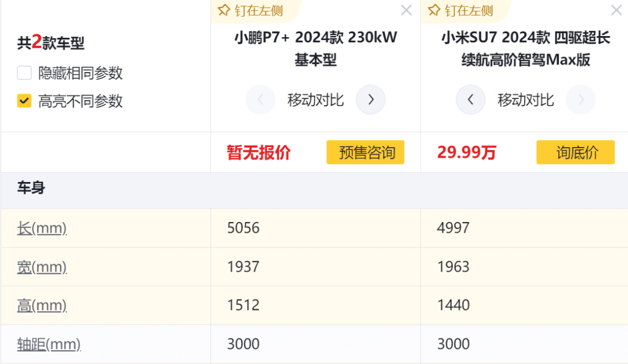Move 小米SU7 column left with arrow

click(x=470, y=100)
